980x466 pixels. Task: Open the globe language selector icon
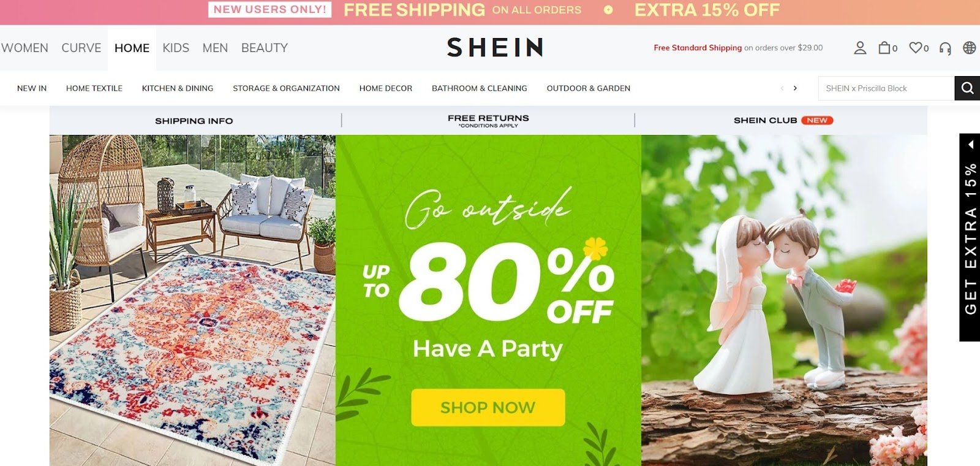coord(970,48)
